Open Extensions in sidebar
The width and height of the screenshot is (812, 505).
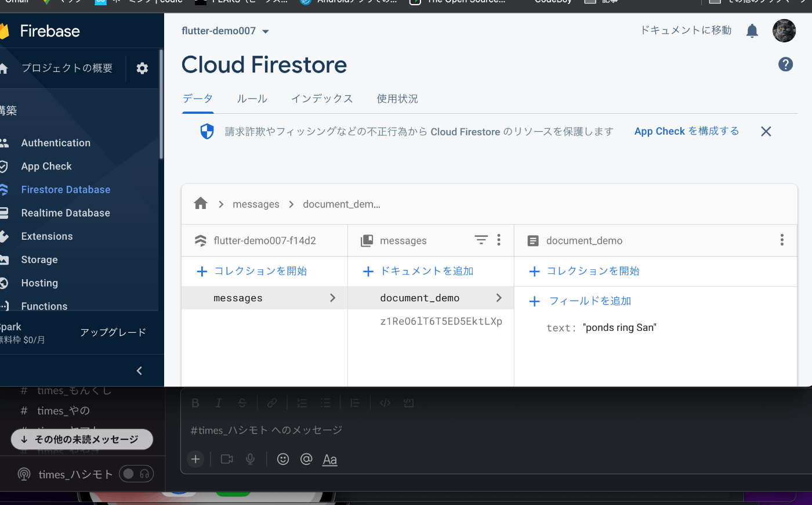47,236
